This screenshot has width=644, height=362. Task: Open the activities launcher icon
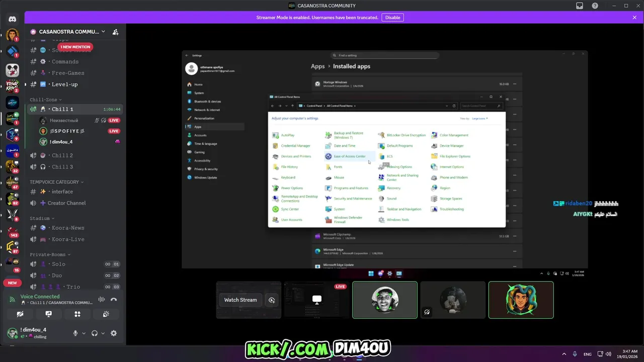coord(77,314)
